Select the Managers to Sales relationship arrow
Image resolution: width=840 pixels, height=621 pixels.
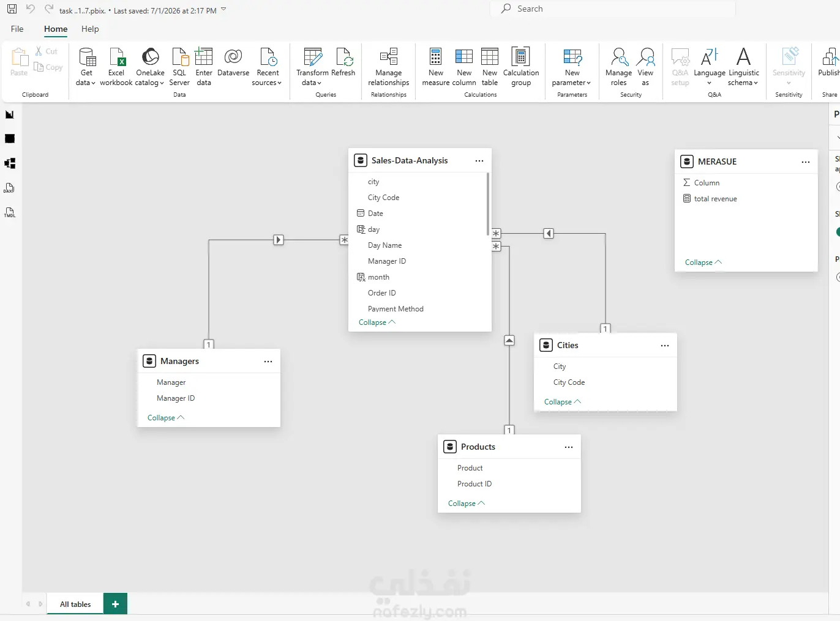[x=279, y=240]
